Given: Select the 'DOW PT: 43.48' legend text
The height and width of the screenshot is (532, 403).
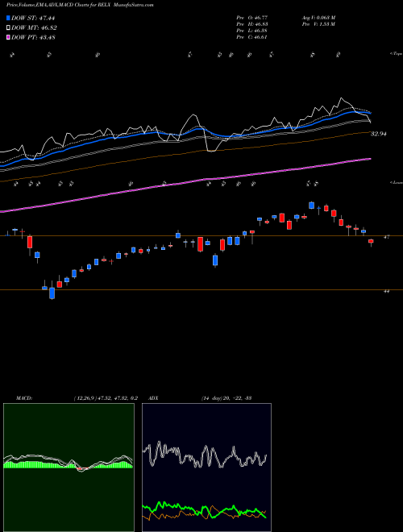Looking at the screenshot, I should click(34, 37).
